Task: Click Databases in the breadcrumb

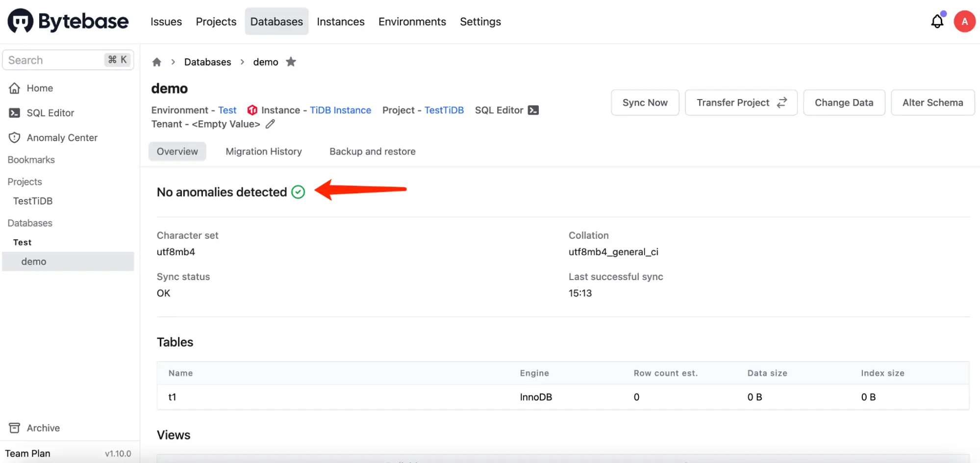Action: 208,62
